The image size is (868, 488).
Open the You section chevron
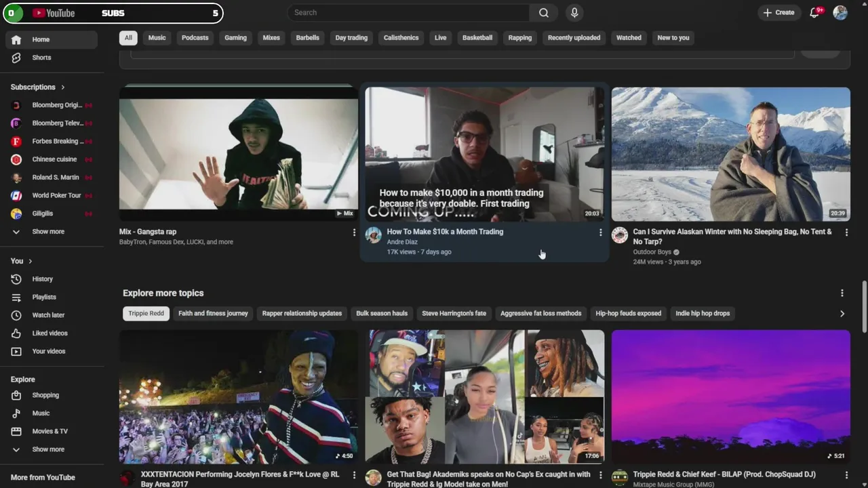tap(30, 261)
